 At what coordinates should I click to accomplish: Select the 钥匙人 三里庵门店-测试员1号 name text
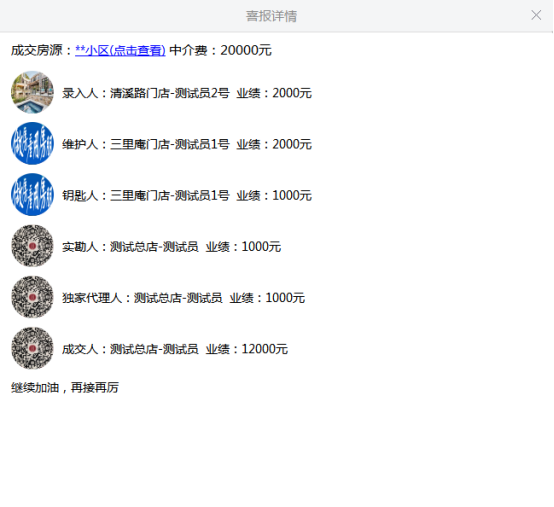(170, 196)
